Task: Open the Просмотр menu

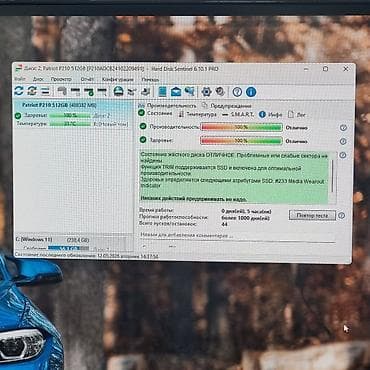Action: (61, 79)
